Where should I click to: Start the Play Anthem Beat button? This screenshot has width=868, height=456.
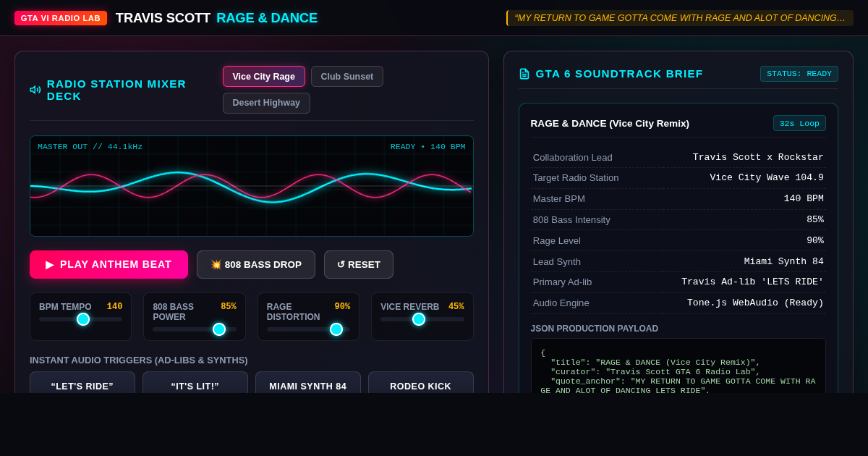click(x=109, y=265)
